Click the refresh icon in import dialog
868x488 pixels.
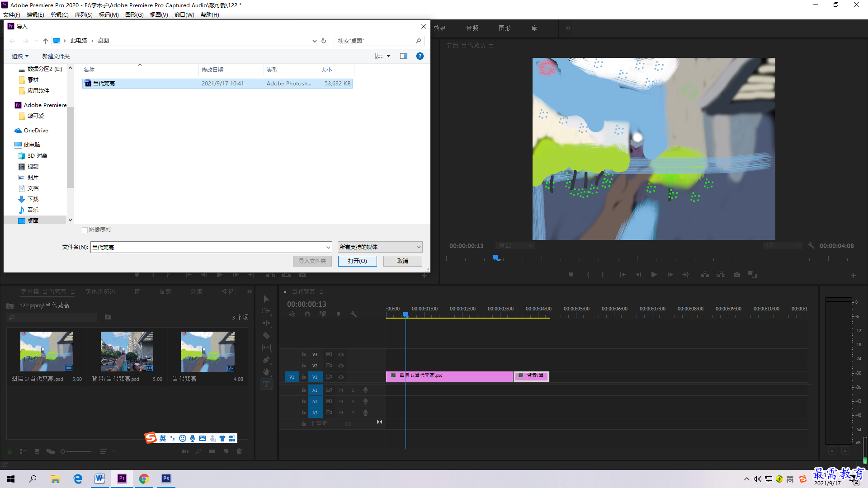[324, 41]
